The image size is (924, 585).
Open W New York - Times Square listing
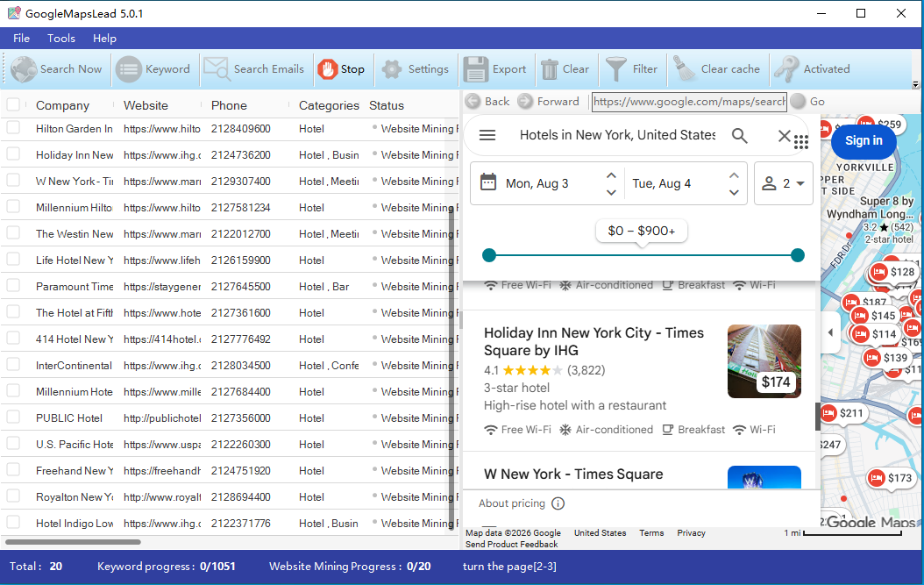coord(572,474)
